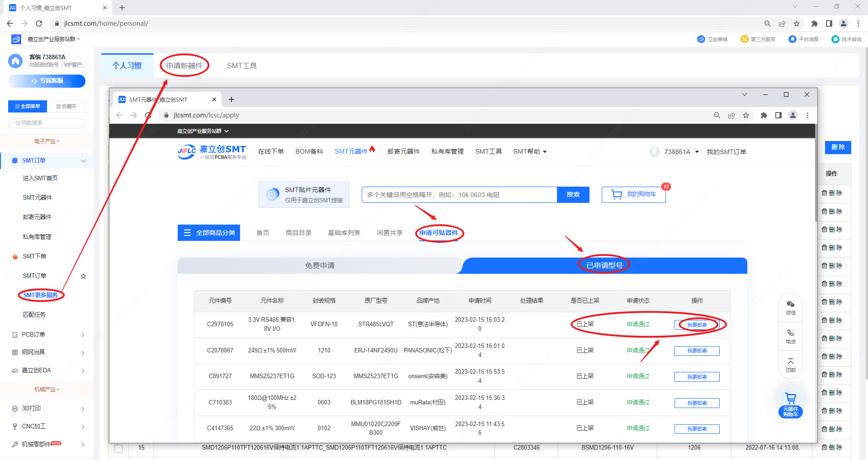
Task: Click the blue 删除 button
Action: point(838,147)
